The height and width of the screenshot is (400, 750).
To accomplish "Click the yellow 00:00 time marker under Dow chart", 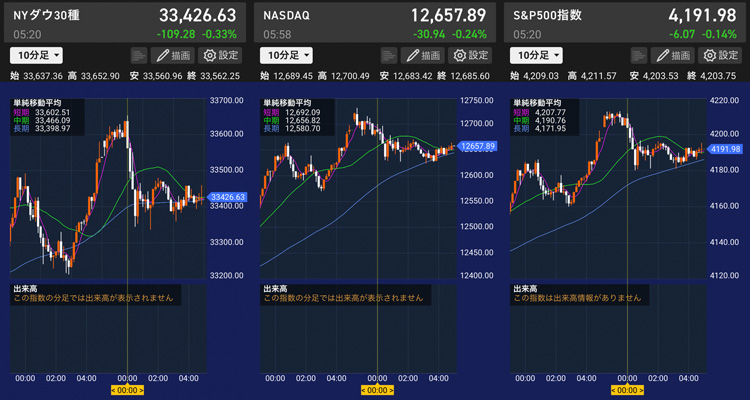I will [127, 390].
